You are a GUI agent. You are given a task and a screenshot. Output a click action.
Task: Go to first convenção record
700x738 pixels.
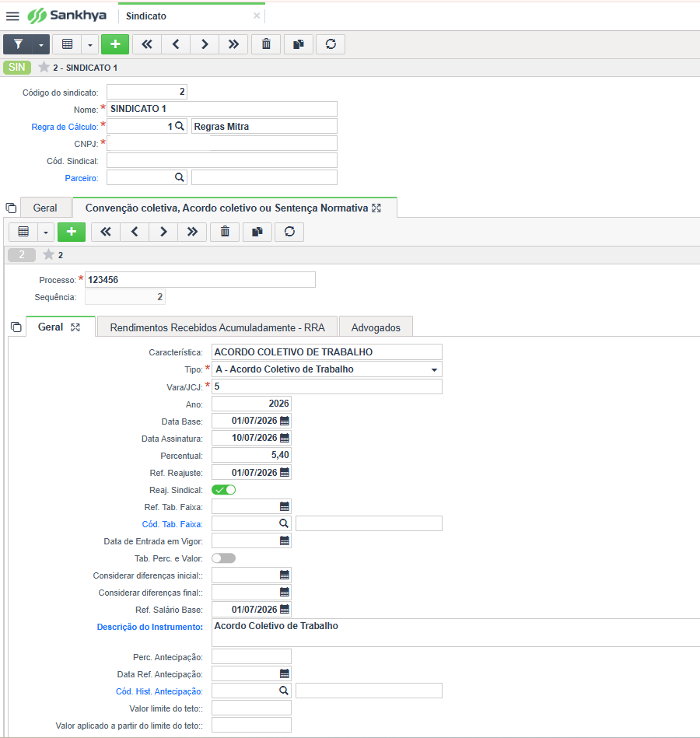(x=106, y=232)
